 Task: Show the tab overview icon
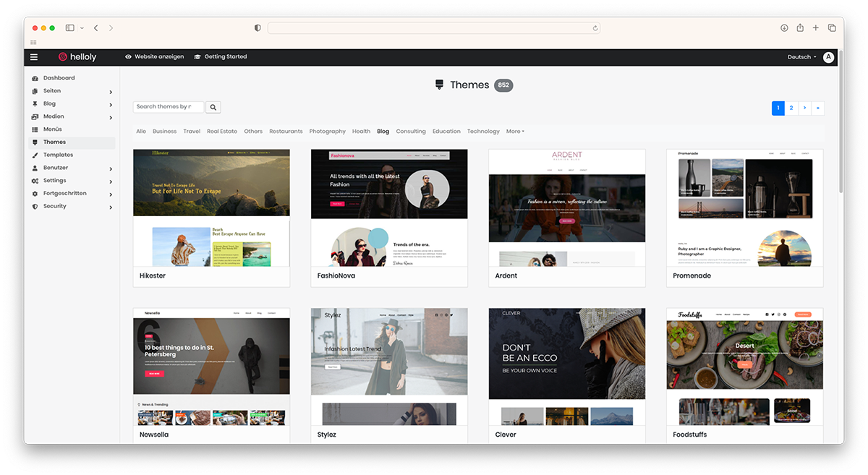click(x=832, y=28)
